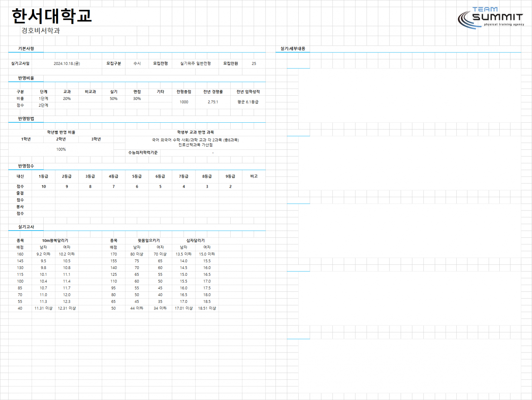Click the 실기:세부내용 section header
Viewport: 532px width, 400px height.
coord(293,49)
